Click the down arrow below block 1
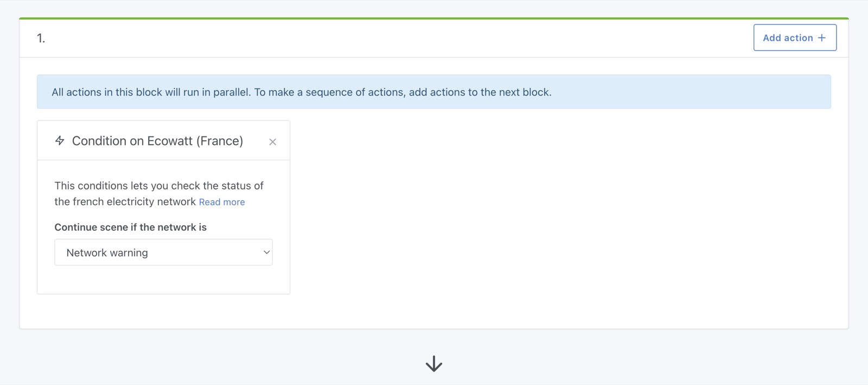This screenshot has width=868, height=385. [433, 363]
